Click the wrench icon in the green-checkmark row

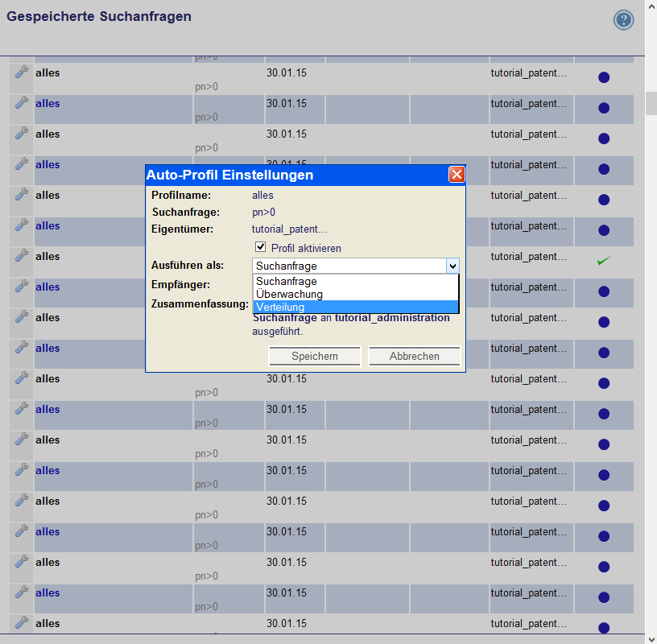[22, 255]
